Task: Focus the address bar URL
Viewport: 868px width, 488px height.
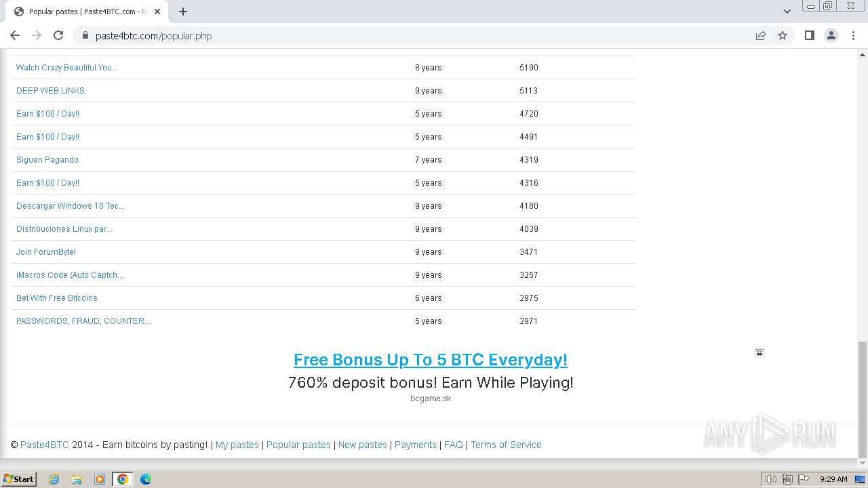Action: pyautogui.click(x=153, y=36)
